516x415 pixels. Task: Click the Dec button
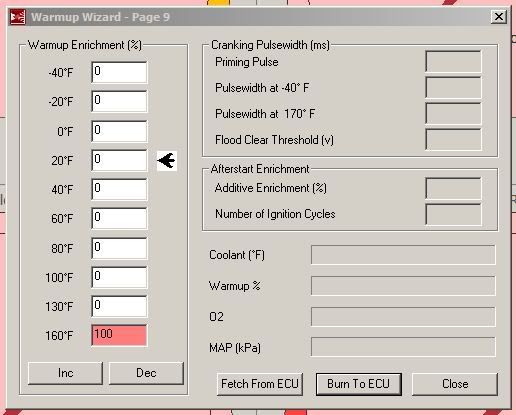tap(146, 373)
